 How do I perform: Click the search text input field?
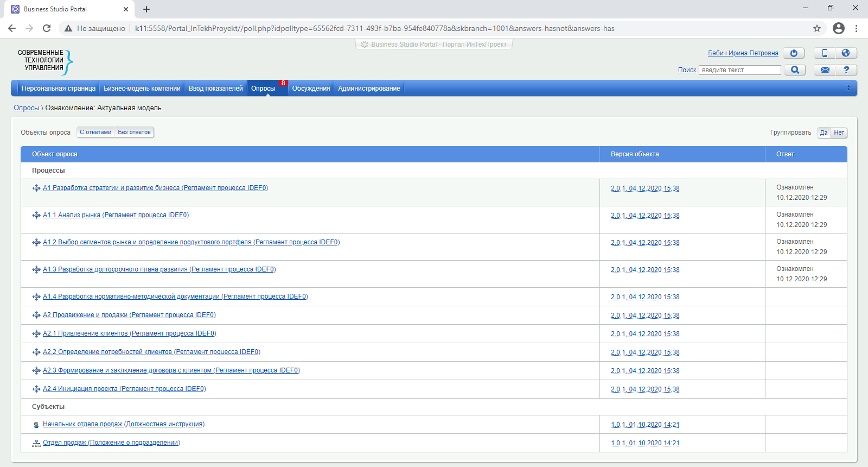739,70
